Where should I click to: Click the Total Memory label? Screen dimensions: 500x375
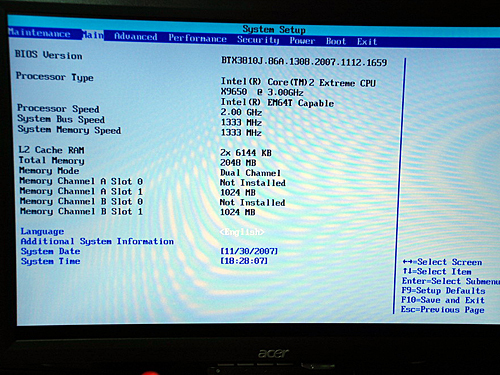pyautogui.click(x=51, y=160)
